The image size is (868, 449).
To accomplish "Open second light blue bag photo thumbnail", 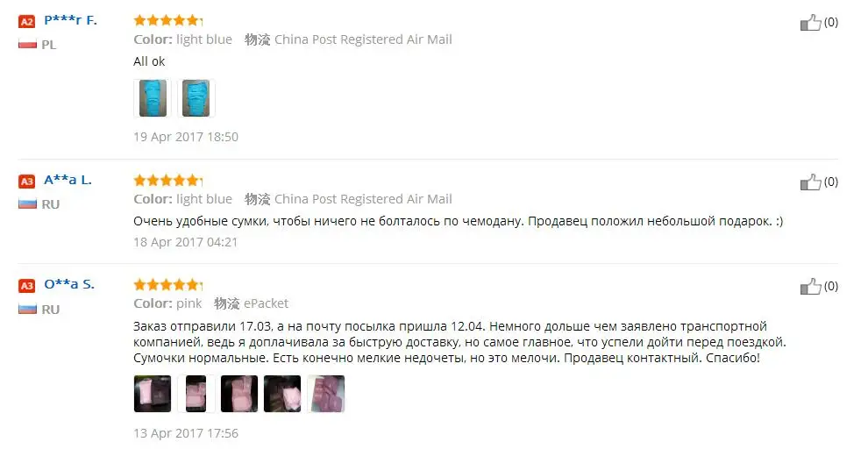I will coord(196,98).
